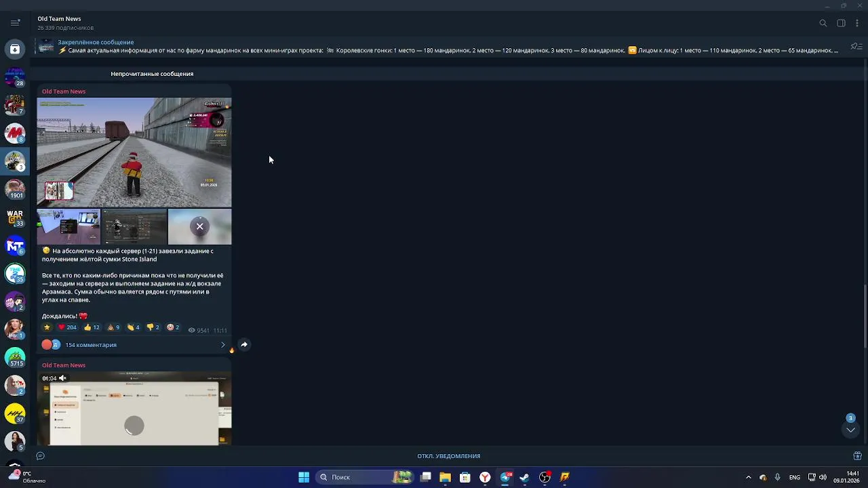The height and width of the screenshot is (488, 868).
Task: Expand comments via the chevron arrow
Action: point(222,345)
